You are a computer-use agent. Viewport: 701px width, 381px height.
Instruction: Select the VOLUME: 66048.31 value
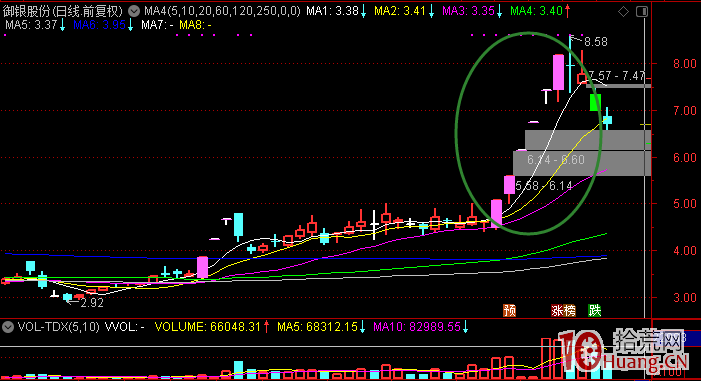pyautogui.click(x=207, y=327)
